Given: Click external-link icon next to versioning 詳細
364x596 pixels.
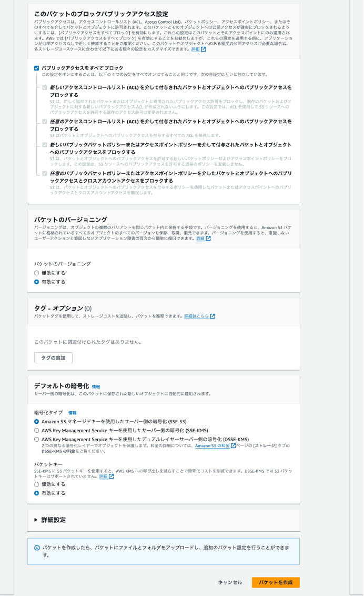Looking at the screenshot, I should tap(208, 239).
